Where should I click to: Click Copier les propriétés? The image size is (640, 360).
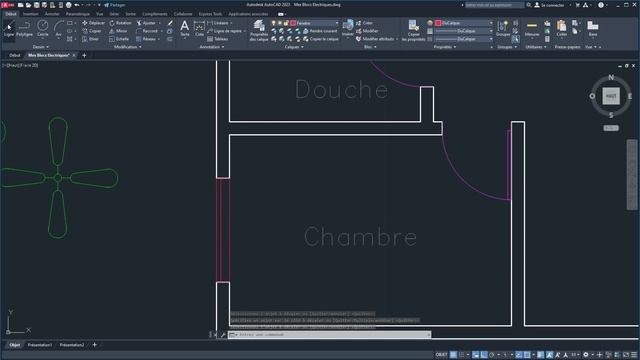(413, 31)
